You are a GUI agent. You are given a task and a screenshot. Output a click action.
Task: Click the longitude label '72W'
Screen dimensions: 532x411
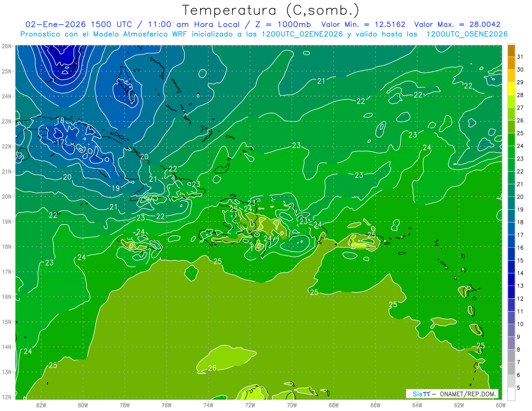(250, 405)
